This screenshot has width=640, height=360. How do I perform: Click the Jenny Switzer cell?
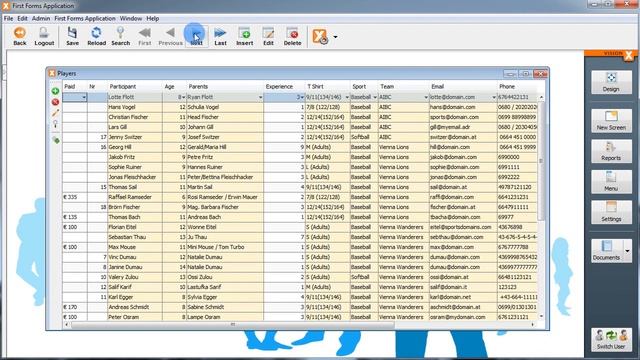(135, 137)
